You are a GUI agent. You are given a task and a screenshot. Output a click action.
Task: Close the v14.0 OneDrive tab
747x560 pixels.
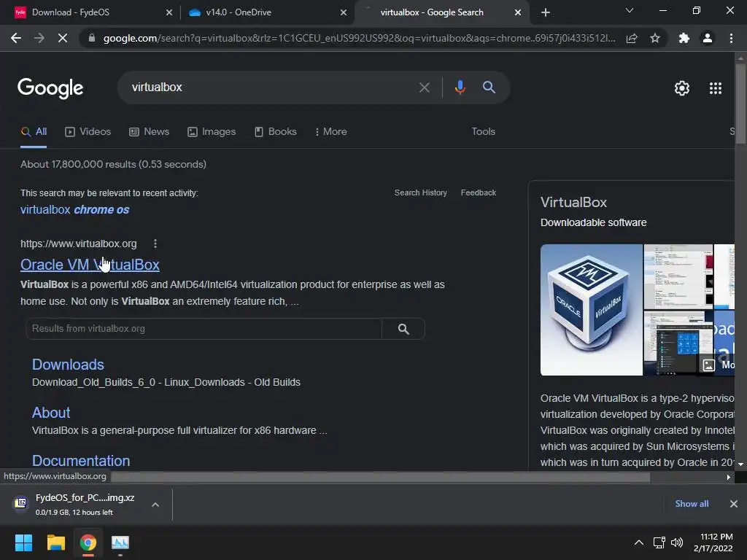tap(344, 12)
